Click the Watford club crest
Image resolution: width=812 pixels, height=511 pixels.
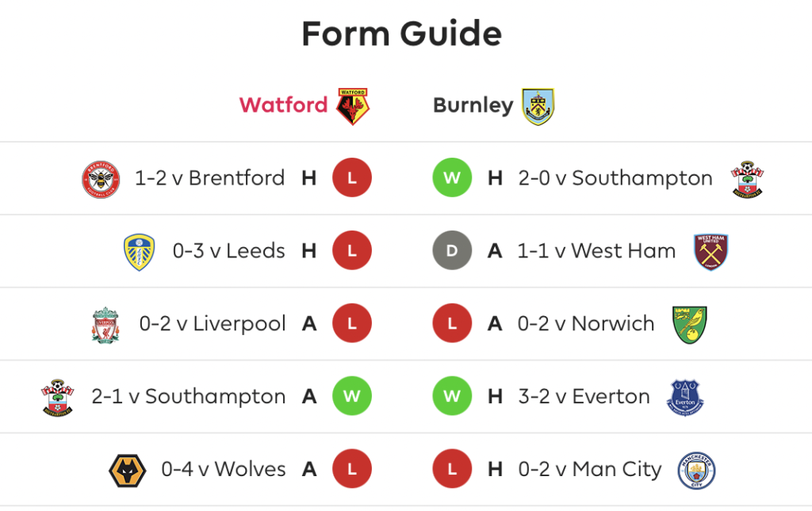pyautogui.click(x=353, y=106)
